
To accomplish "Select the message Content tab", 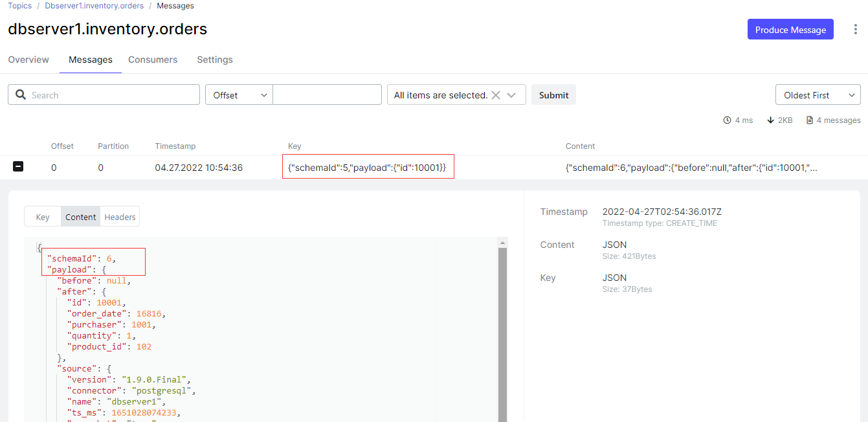I will click(81, 217).
